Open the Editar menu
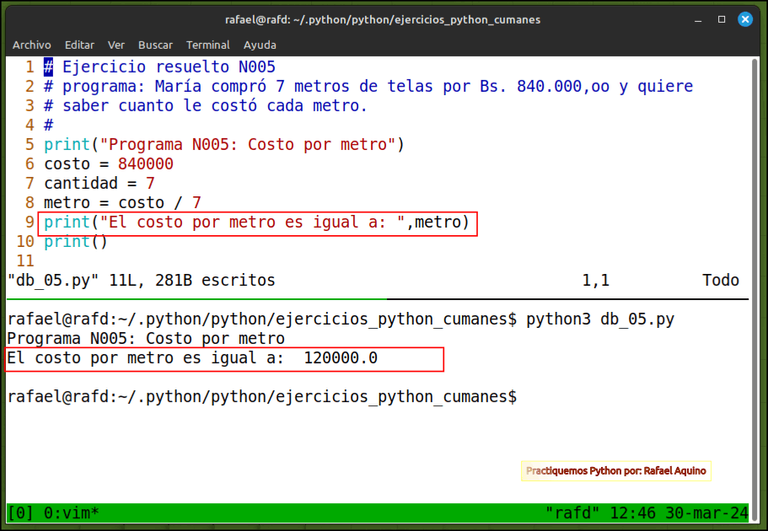The image size is (768, 531). click(79, 45)
